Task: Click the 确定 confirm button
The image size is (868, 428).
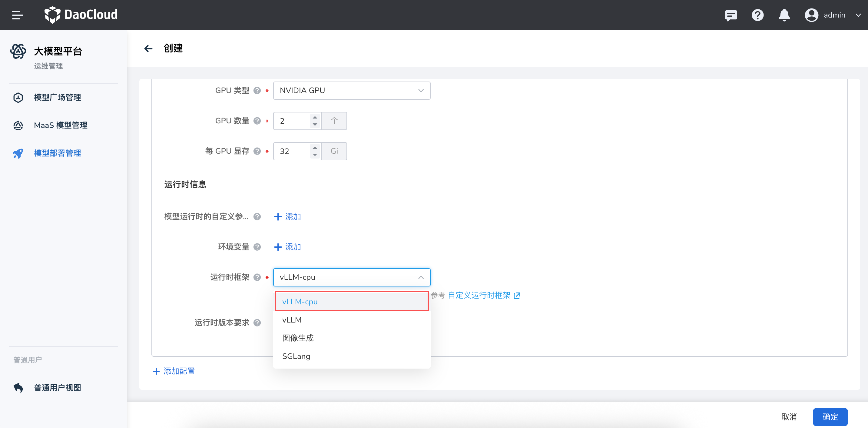Action: (830, 417)
